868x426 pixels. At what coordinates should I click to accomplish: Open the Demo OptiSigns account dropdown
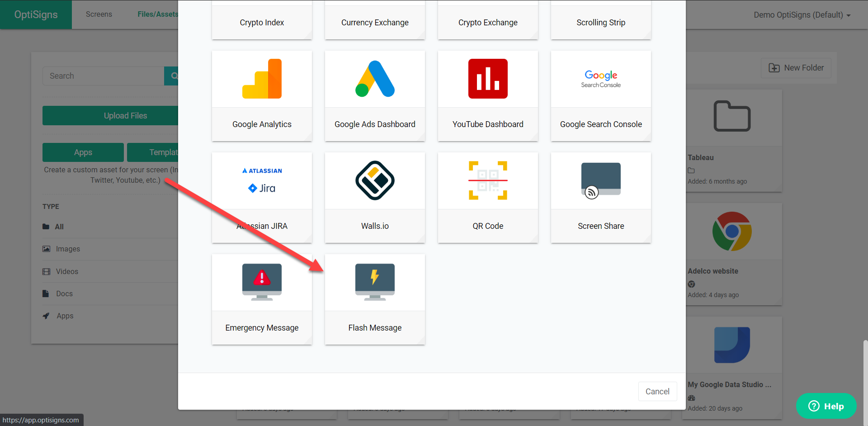802,15
